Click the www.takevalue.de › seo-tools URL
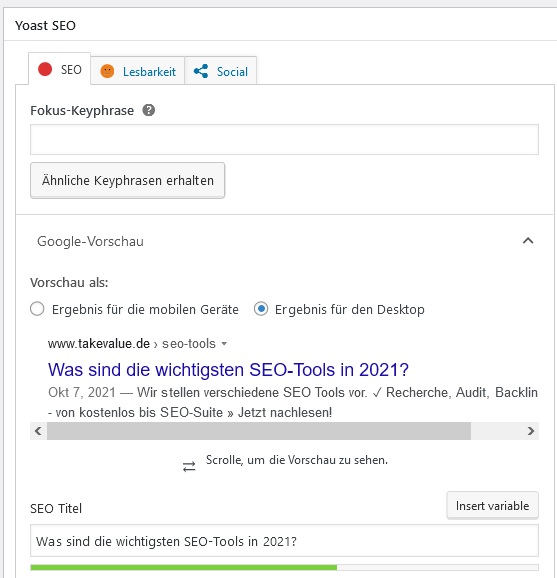Viewport: 557px width, 578px height. coord(132,344)
